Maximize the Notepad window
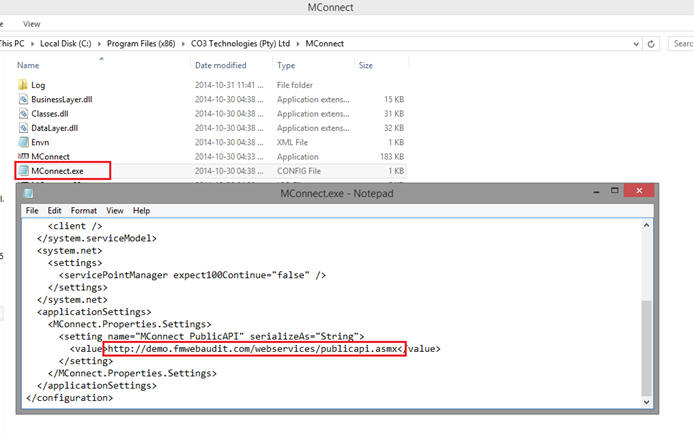 click(614, 191)
